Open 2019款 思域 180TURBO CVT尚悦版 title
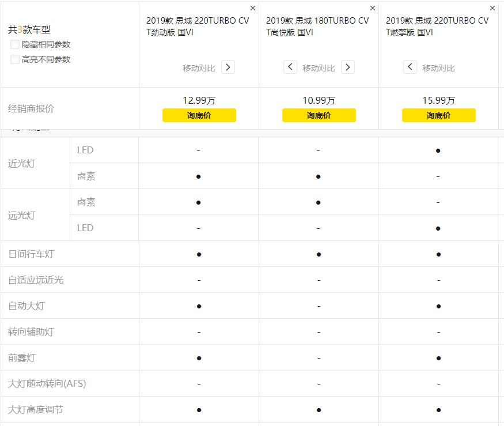The image size is (504, 426). (x=317, y=26)
